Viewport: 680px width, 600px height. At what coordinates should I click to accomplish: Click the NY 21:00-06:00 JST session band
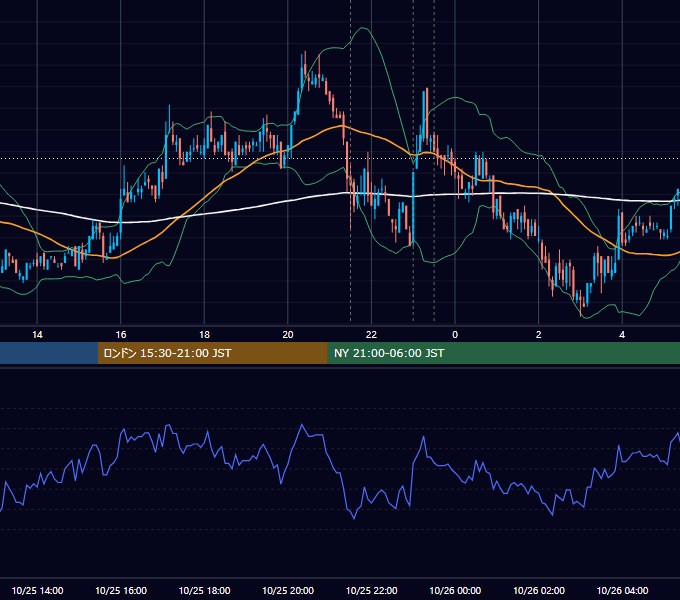503,353
